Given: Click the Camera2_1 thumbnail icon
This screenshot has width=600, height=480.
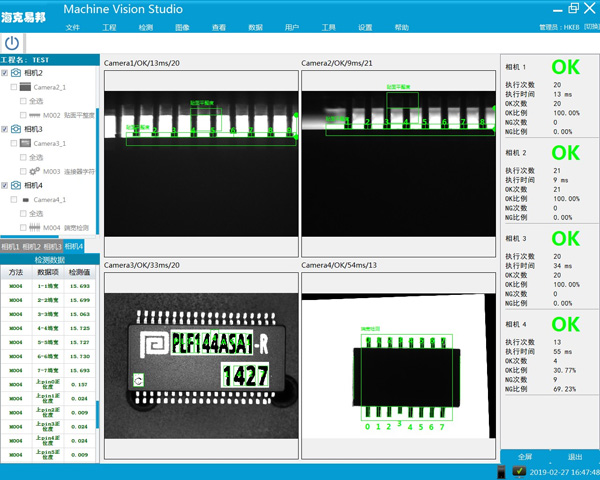Looking at the screenshot, I should 25,87.
